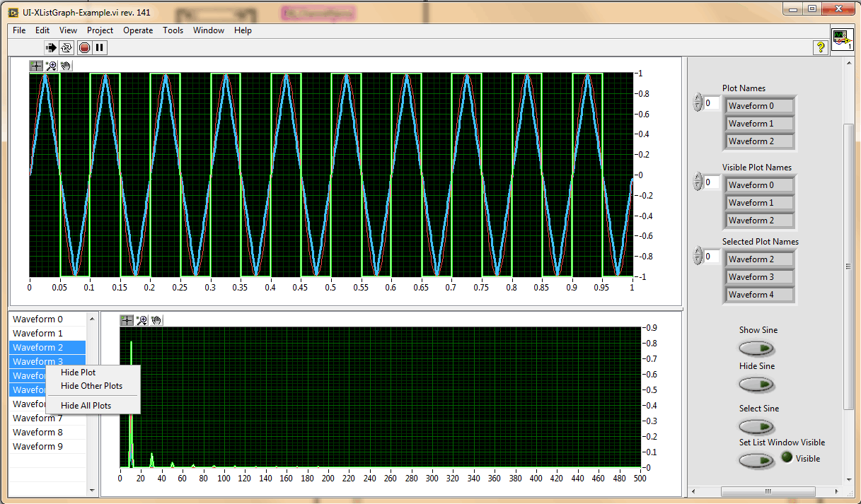Select highlighted Waveform 2 in the plot list

tap(47, 348)
